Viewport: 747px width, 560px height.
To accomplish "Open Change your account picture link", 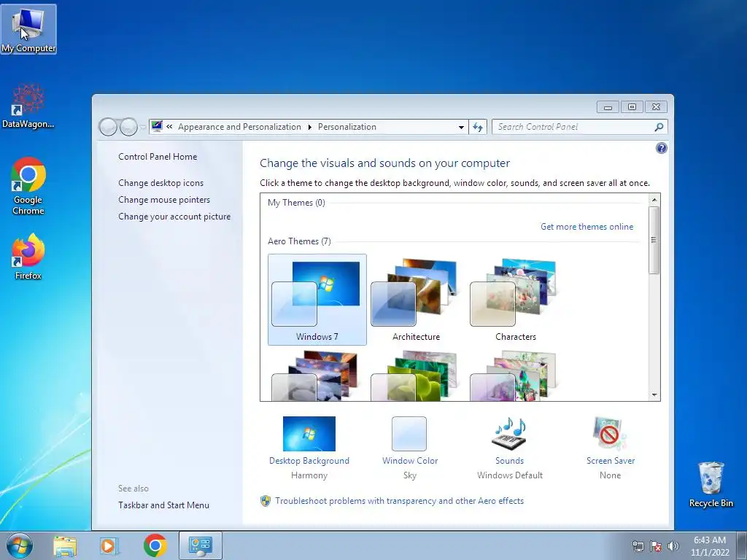I will click(174, 216).
